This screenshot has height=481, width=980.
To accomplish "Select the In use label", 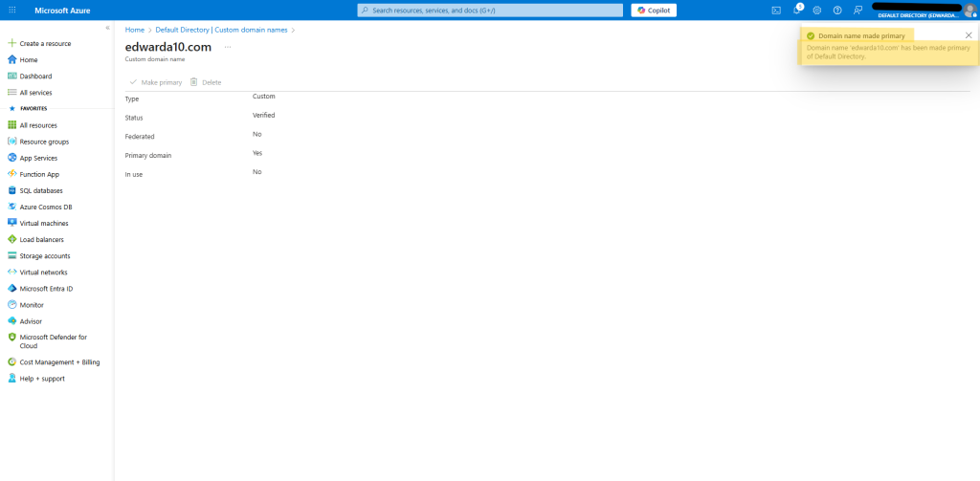I will click(134, 174).
